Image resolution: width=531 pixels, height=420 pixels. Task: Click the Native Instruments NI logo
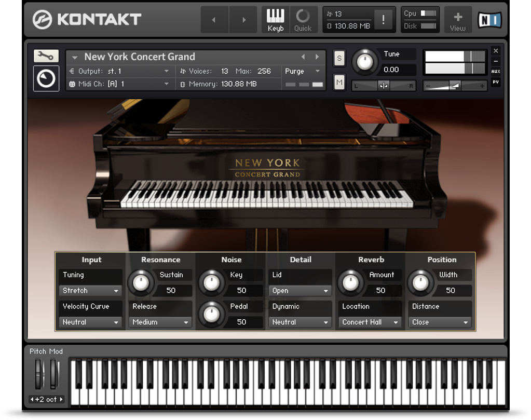[489, 20]
